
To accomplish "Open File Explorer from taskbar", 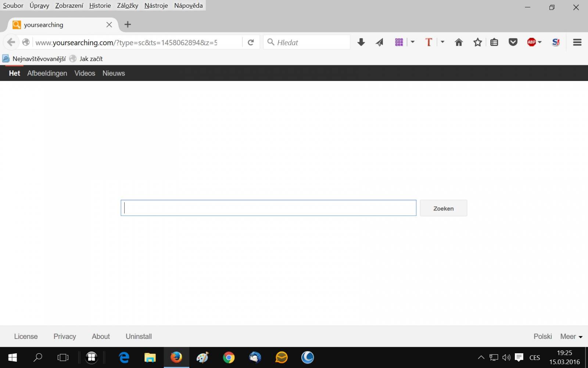I will [150, 357].
